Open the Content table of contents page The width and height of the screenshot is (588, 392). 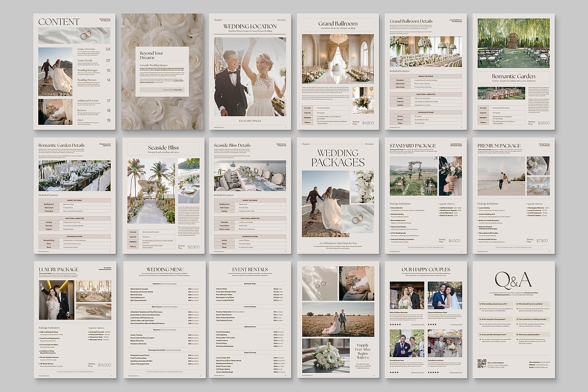(x=74, y=72)
